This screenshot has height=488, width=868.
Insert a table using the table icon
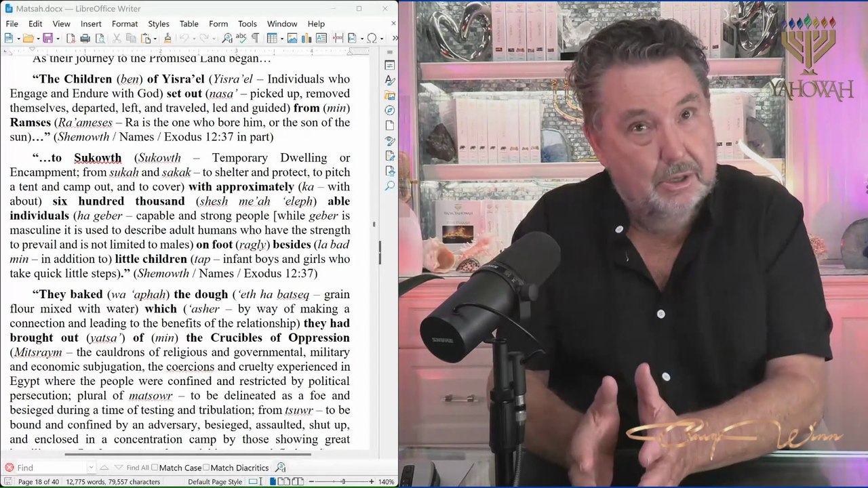(271, 39)
